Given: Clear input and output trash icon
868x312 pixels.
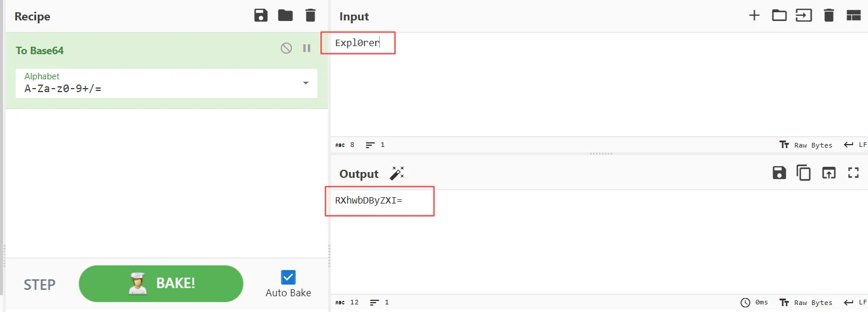Looking at the screenshot, I should 829,16.
